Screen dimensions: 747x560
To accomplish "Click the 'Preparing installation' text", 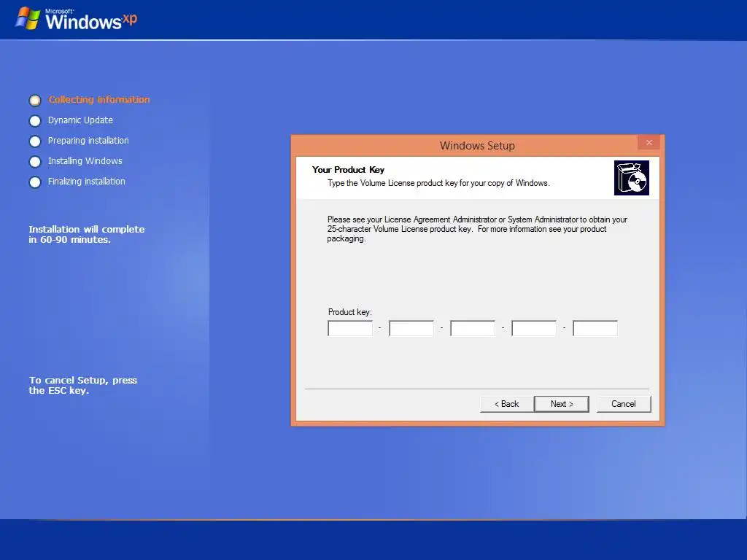I will [x=88, y=141].
